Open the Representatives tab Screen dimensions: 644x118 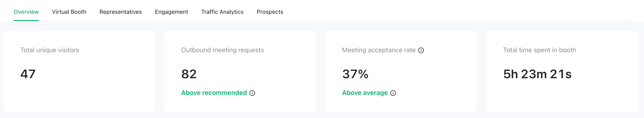pos(120,12)
